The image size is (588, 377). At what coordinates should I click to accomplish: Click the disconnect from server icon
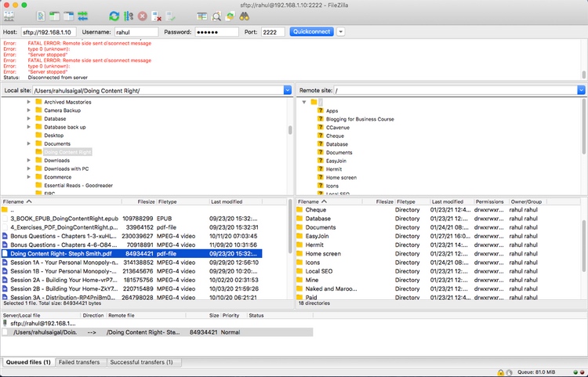pos(156,16)
